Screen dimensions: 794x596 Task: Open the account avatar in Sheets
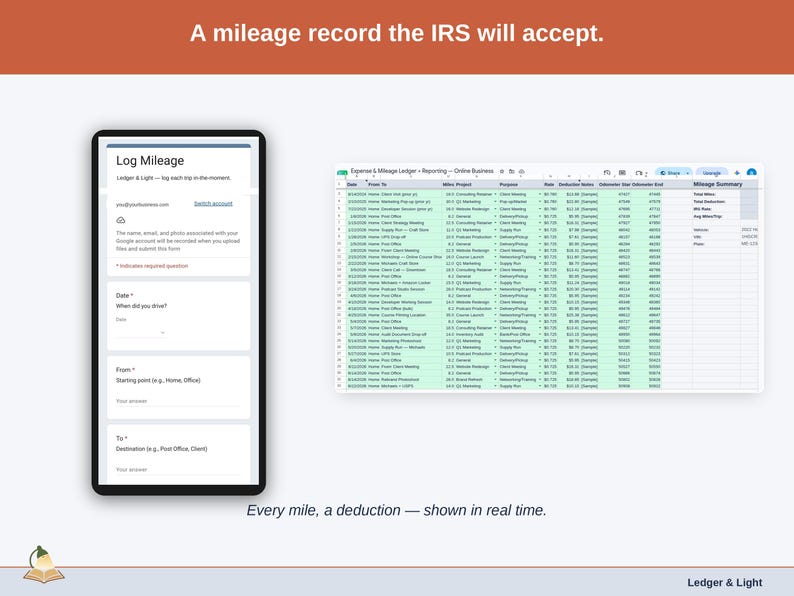751,173
